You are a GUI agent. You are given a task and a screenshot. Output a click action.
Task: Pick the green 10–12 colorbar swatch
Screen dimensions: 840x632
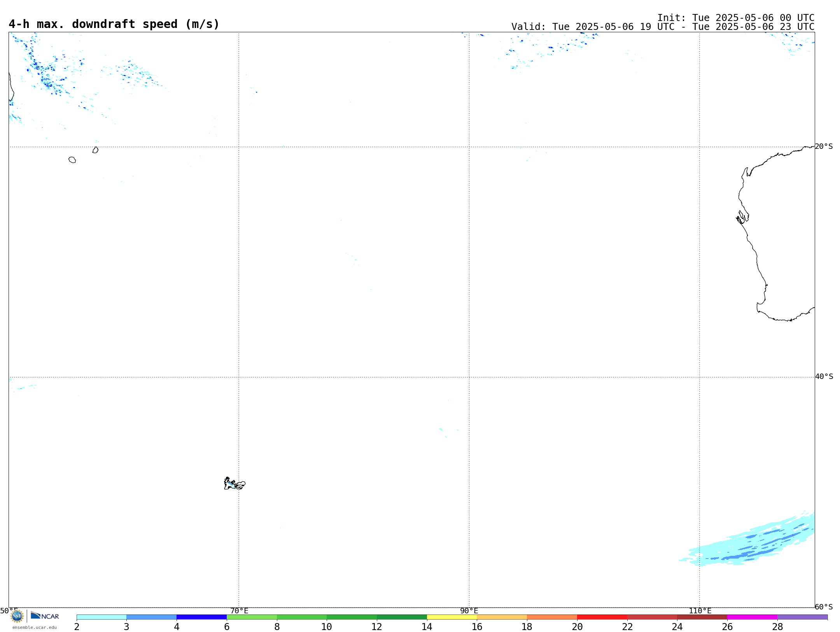pyautogui.click(x=352, y=617)
